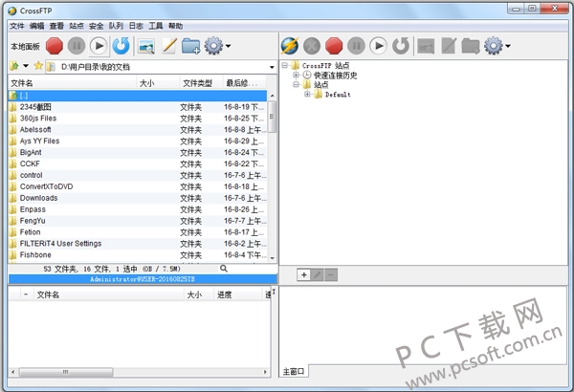
Task: Select the Fishbone folder
Action: pos(138,254)
